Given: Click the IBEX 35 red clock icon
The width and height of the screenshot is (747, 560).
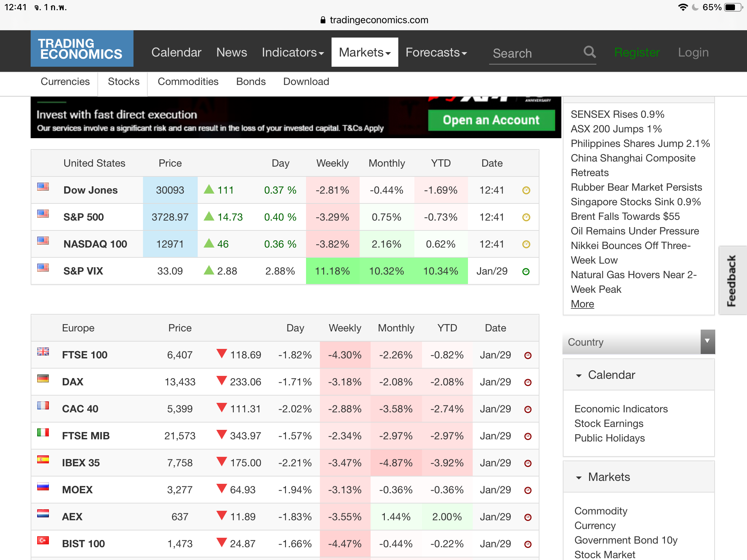Looking at the screenshot, I should click(528, 463).
